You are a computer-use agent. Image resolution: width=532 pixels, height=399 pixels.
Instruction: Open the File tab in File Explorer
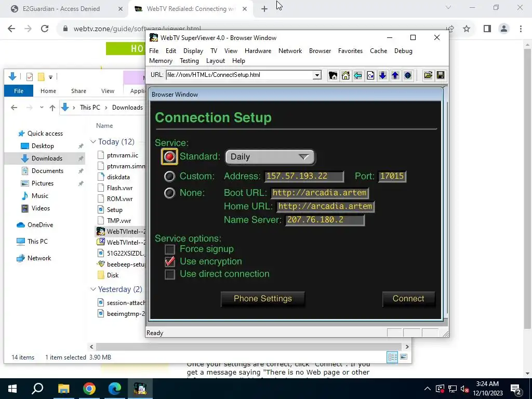19,91
